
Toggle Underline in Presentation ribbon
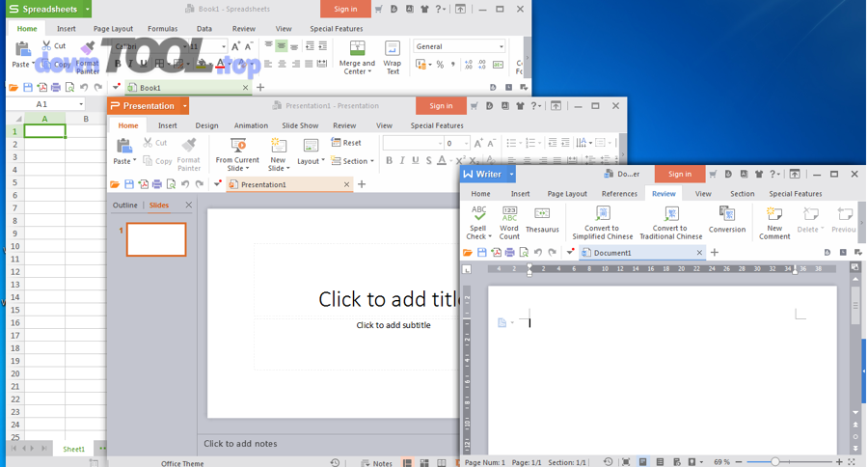tap(415, 160)
